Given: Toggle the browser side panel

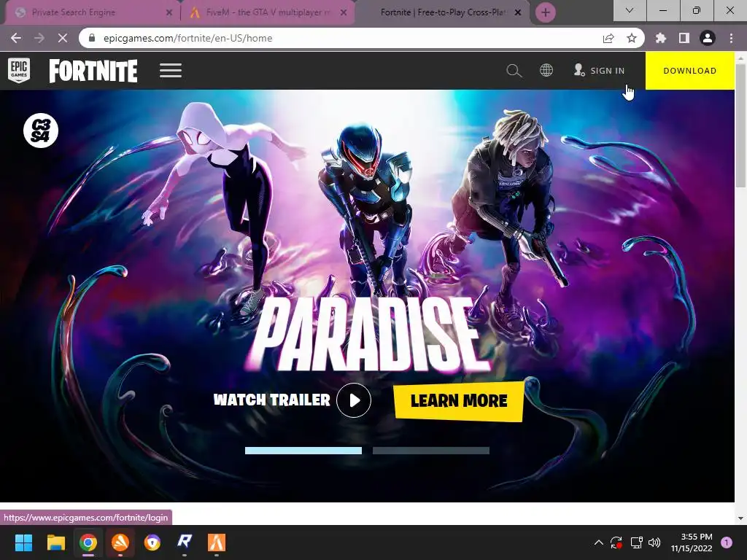Looking at the screenshot, I should click(x=684, y=38).
